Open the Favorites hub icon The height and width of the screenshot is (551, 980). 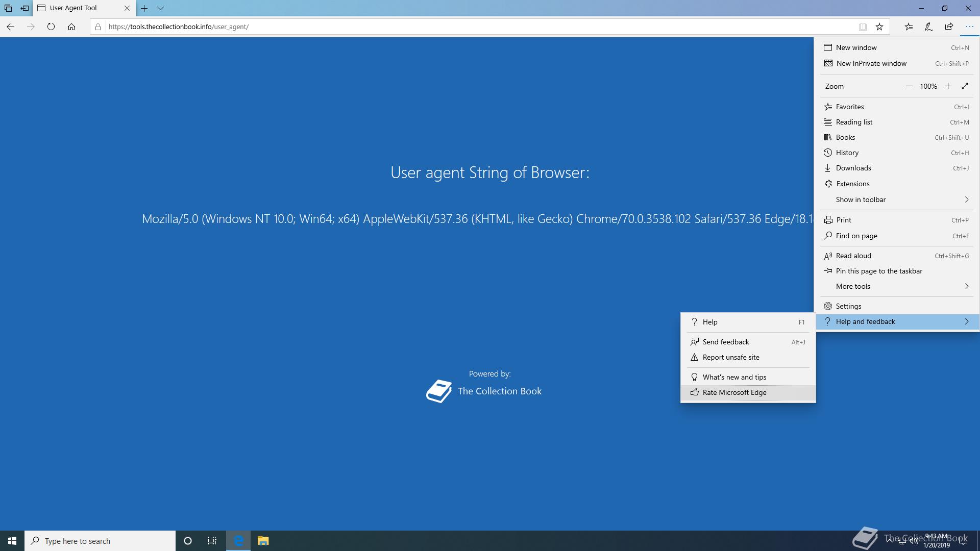tap(909, 27)
